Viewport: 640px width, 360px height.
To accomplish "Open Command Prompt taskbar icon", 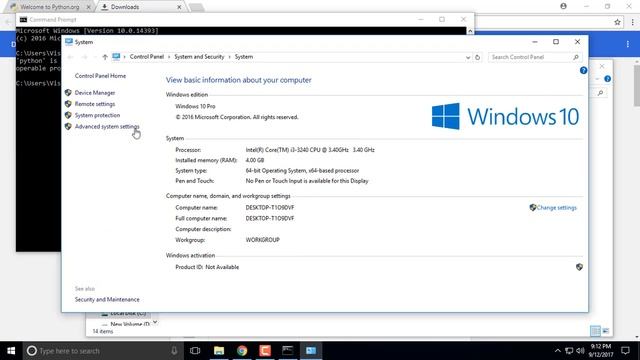I will (x=288, y=351).
